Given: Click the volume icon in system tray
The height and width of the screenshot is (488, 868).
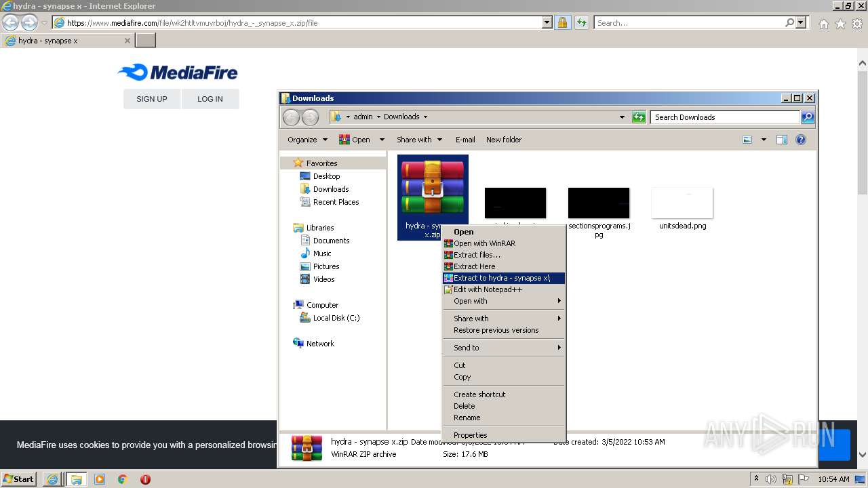Looking at the screenshot, I should [x=772, y=479].
